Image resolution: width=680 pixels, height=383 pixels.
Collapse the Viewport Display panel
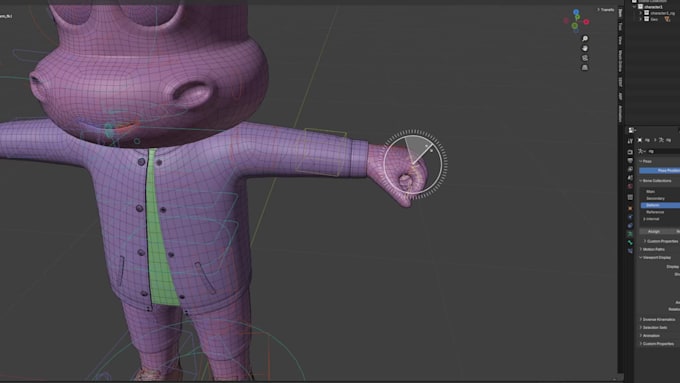655,258
